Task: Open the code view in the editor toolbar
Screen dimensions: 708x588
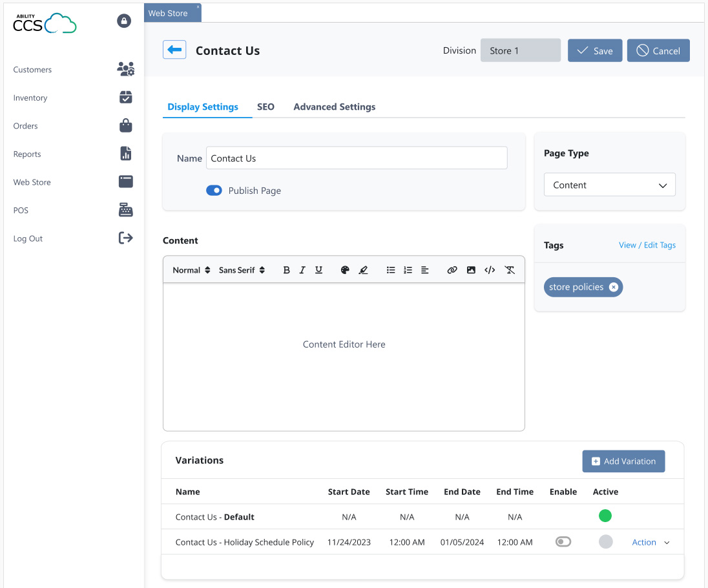Action: (489, 269)
